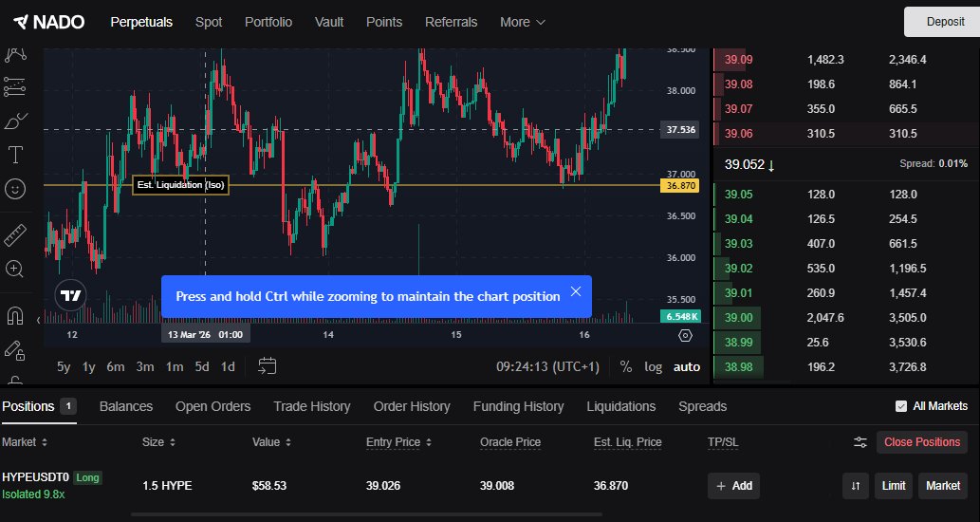Close HYPE position with Limit order
Viewport: 980px width, 522px height.
point(893,486)
